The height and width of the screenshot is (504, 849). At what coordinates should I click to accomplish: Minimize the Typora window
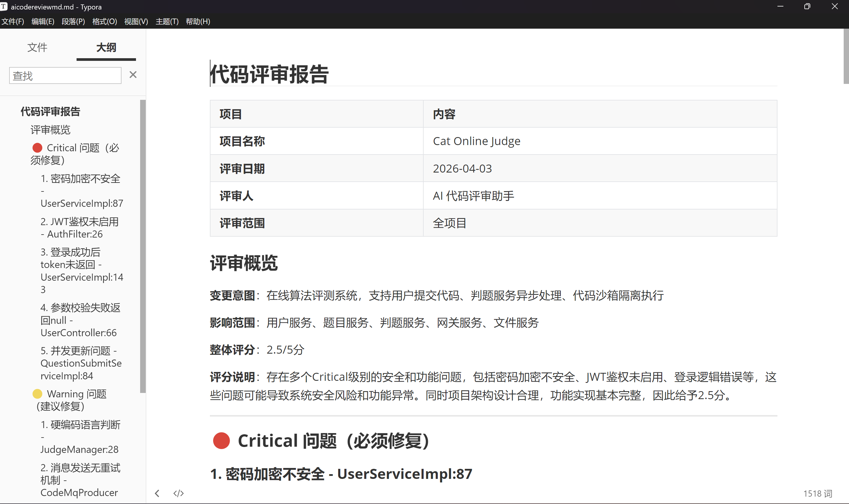(x=780, y=6)
